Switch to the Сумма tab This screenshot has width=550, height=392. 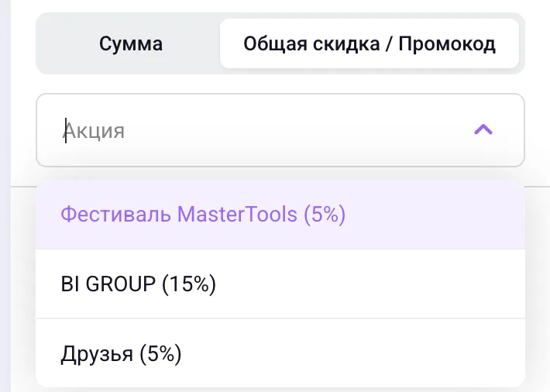pyautogui.click(x=131, y=44)
